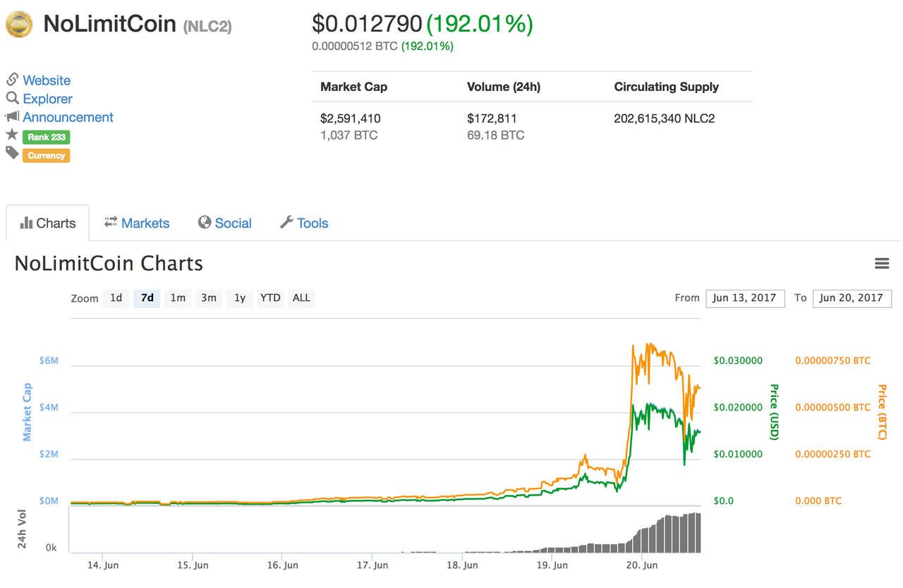Click the star icon next to Rank 233

(12, 135)
